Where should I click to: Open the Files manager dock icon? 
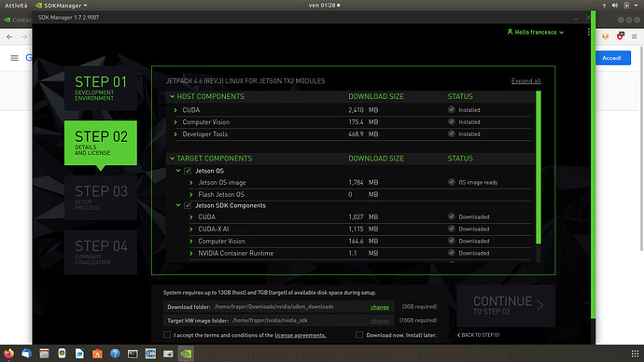[45, 354]
